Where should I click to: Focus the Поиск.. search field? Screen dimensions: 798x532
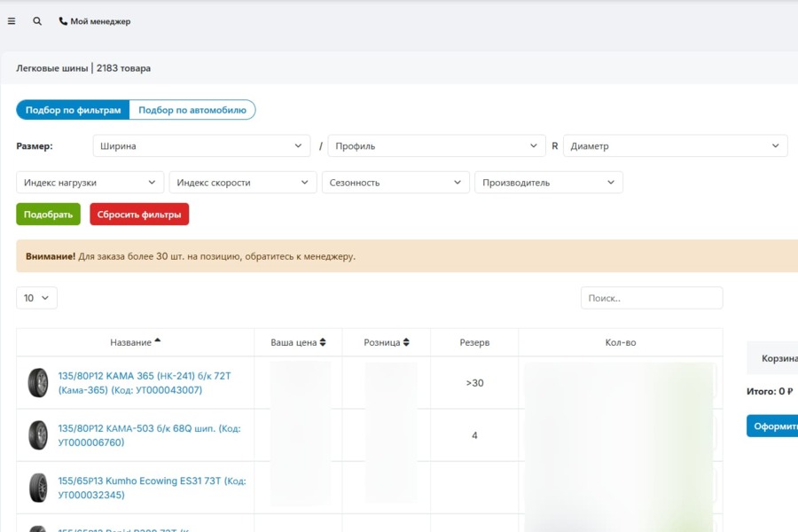pyautogui.click(x=652, y=298)
